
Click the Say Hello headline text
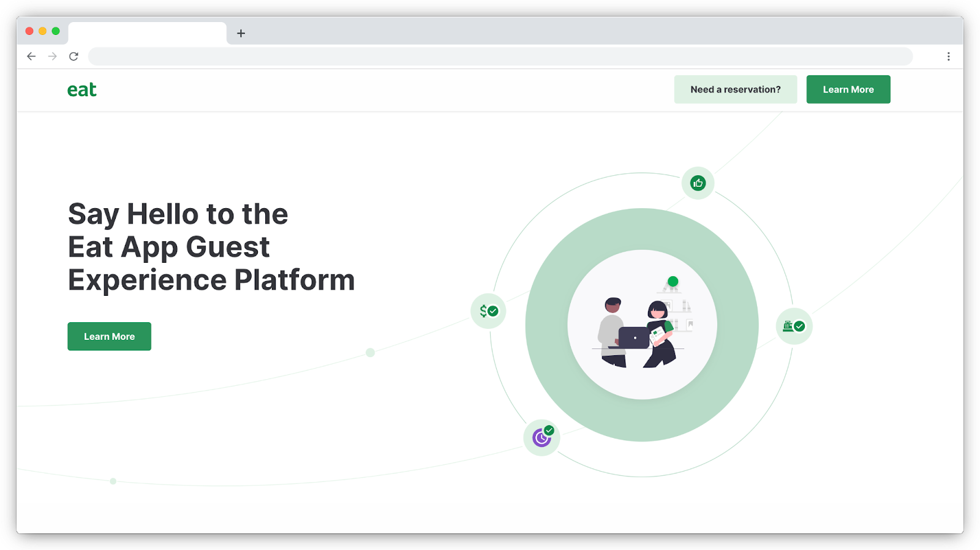[211, 247]
